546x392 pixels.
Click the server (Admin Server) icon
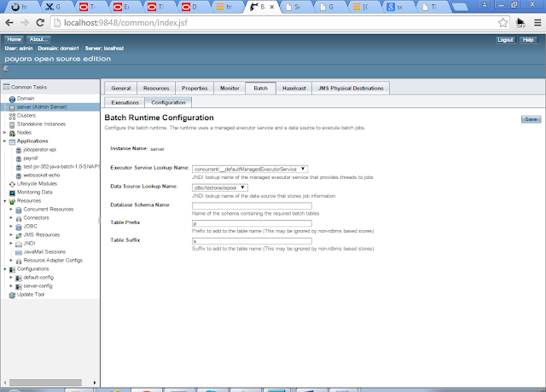(12, 107)
